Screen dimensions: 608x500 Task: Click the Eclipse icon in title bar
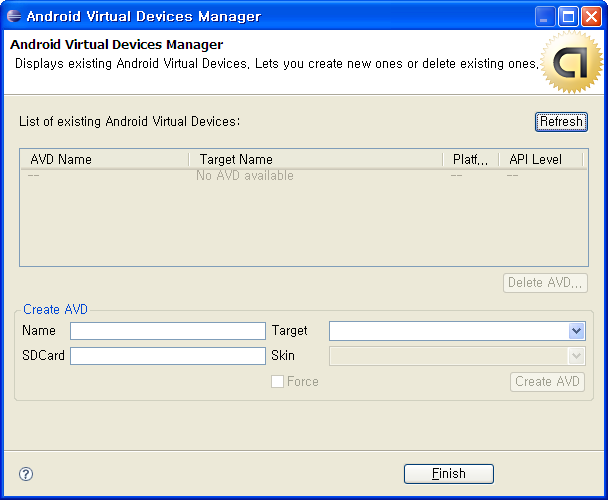click(x=14, y=16)
